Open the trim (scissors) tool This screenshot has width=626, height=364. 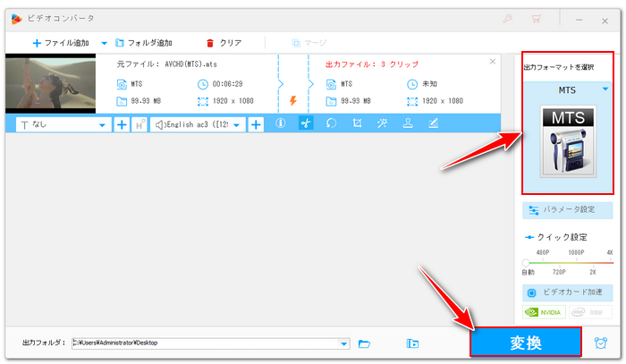306,124
